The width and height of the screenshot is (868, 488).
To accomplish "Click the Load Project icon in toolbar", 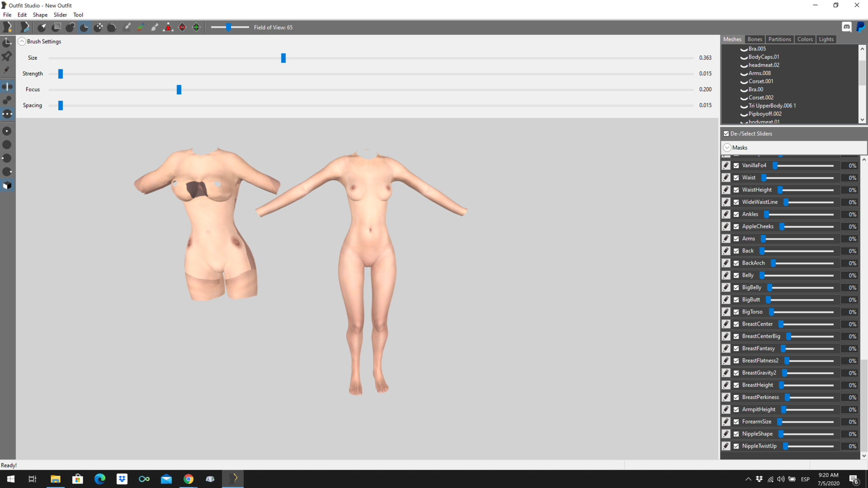I will click(25, 28).
